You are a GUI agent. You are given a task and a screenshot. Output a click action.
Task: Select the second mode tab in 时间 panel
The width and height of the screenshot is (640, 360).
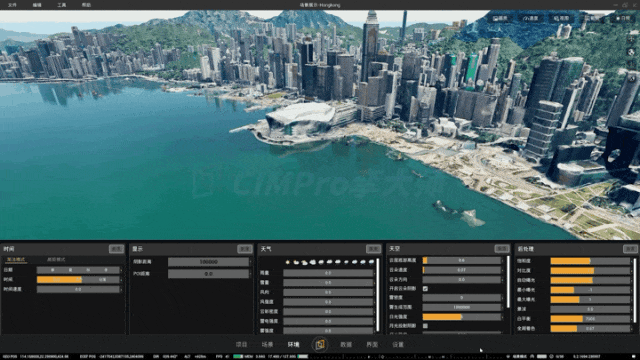pos(56,260)
